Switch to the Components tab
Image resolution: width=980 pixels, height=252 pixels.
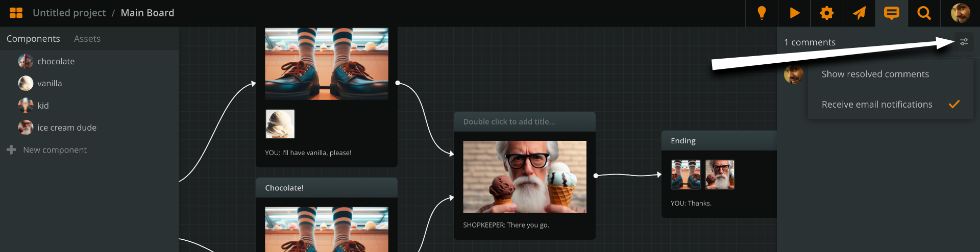[33, 39]
